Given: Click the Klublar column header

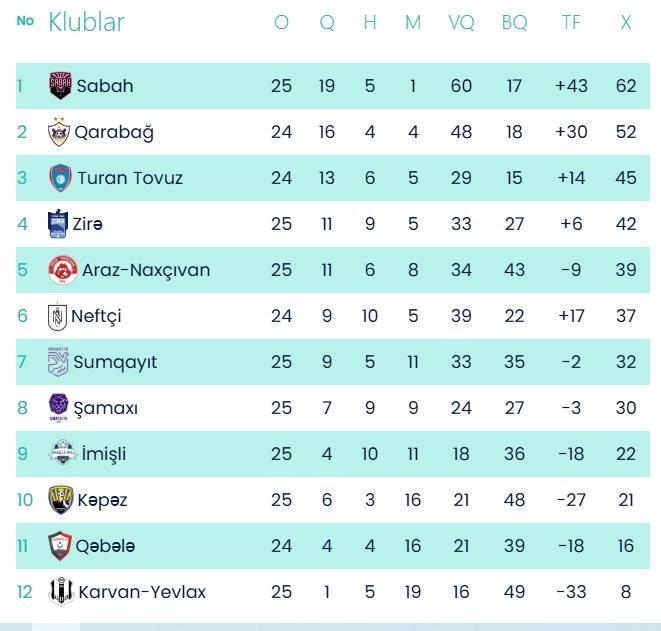Looking at the screenshot, I should coord(87,22).
